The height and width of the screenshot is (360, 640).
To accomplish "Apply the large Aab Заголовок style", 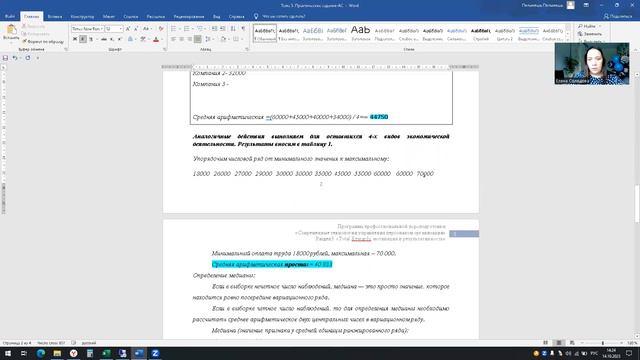I will [360, 33].
